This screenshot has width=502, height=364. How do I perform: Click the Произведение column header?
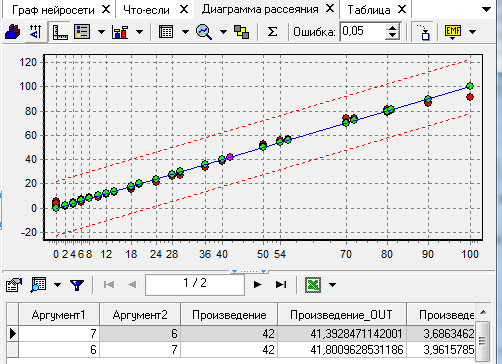pos(229,314)
